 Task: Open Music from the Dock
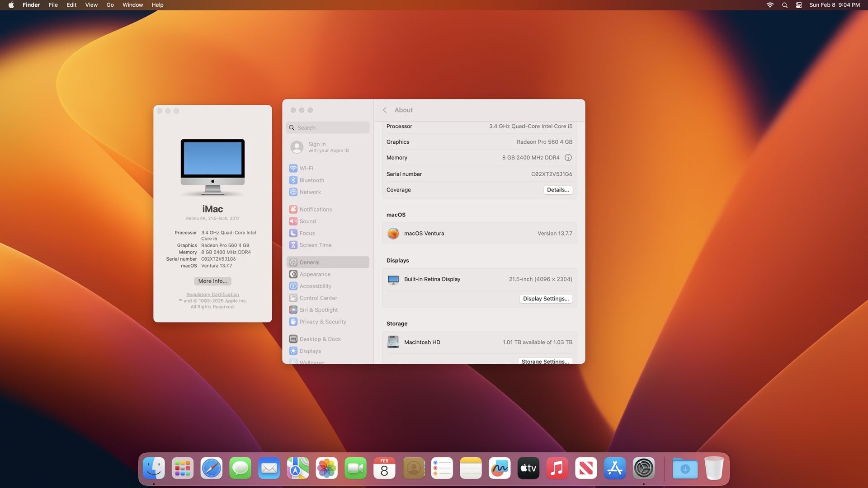557,468
